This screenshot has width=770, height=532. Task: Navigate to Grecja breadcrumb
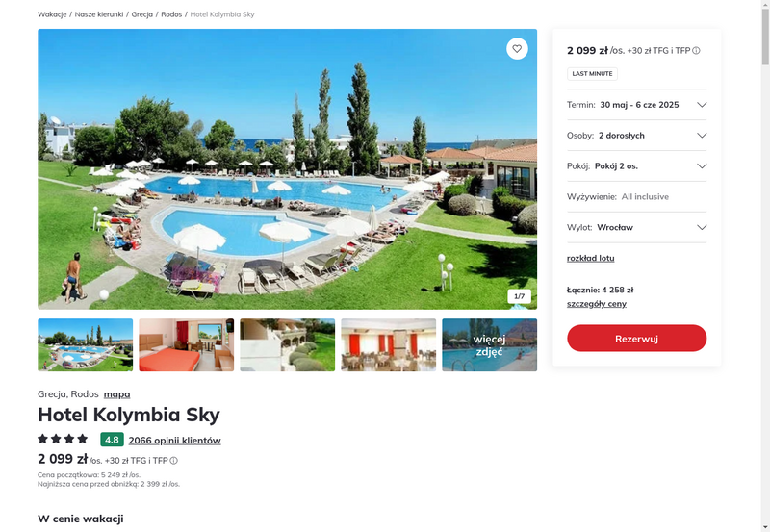[x=141, y=14]
